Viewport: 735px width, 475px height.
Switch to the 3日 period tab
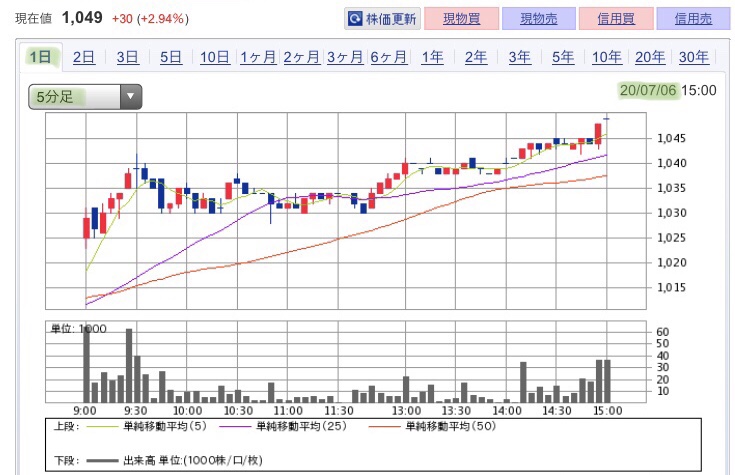tap(128, 57)
